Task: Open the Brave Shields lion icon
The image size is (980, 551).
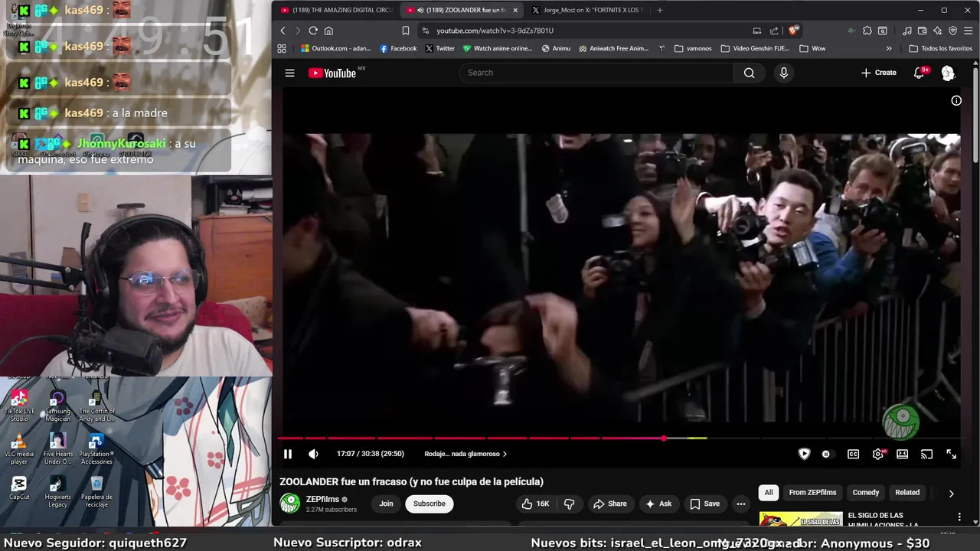Action: pos(794,31)
